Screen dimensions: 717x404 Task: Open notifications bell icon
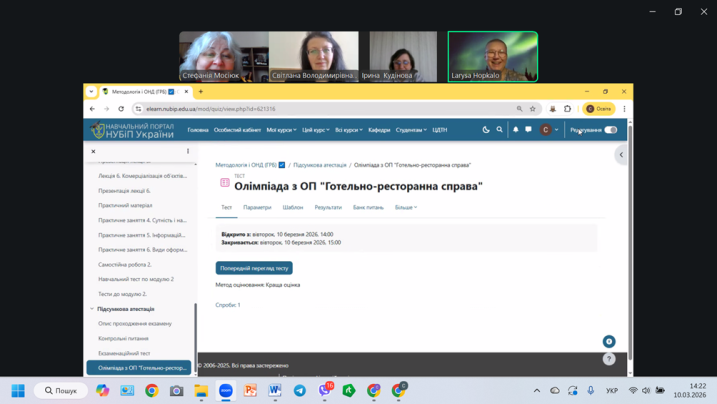point(515,130)
